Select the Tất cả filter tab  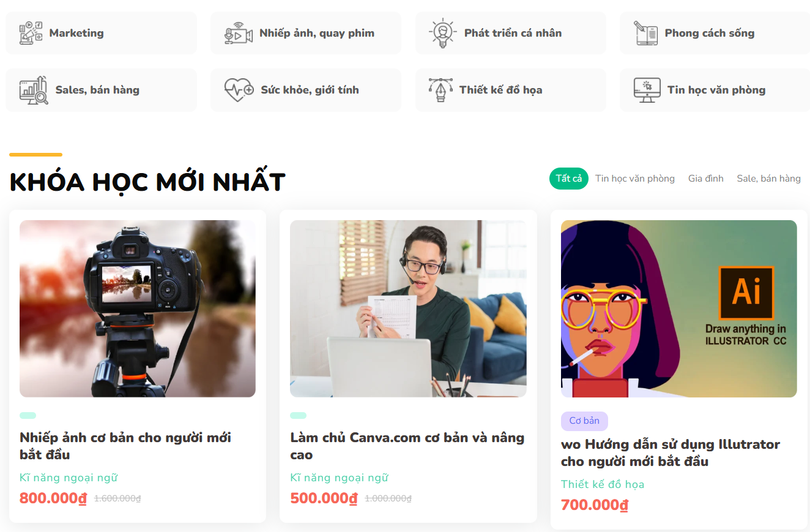[x=569, y=179]
